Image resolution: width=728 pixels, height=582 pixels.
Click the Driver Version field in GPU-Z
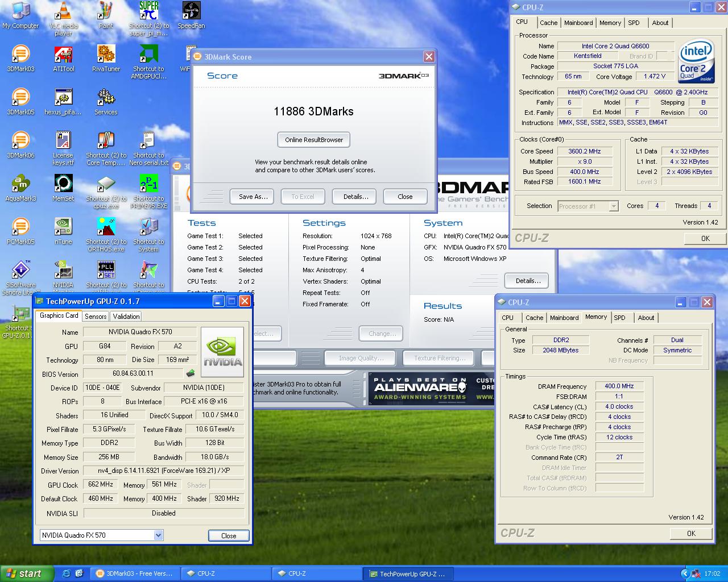pyautogui.click(x=164, y=471)
